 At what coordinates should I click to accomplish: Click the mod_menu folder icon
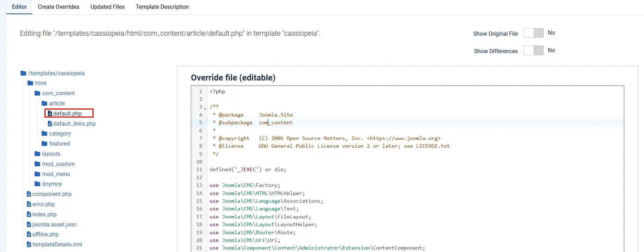[37, 174]
